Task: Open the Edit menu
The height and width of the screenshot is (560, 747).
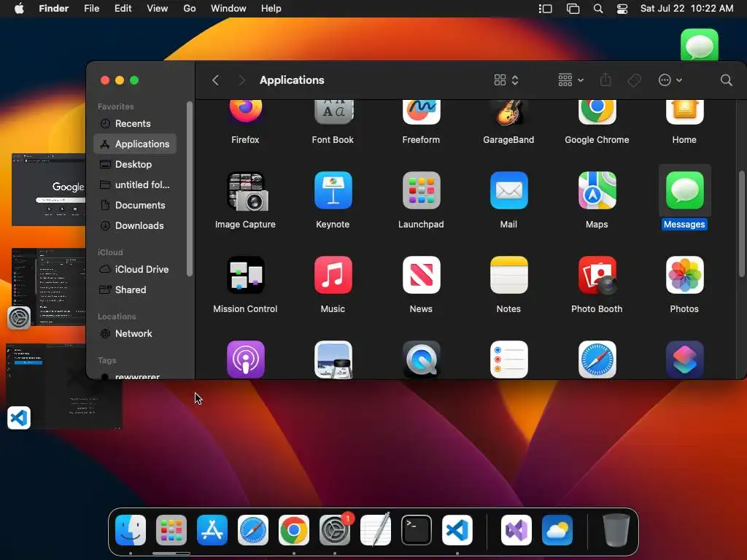Action: (x=123, y=9)
